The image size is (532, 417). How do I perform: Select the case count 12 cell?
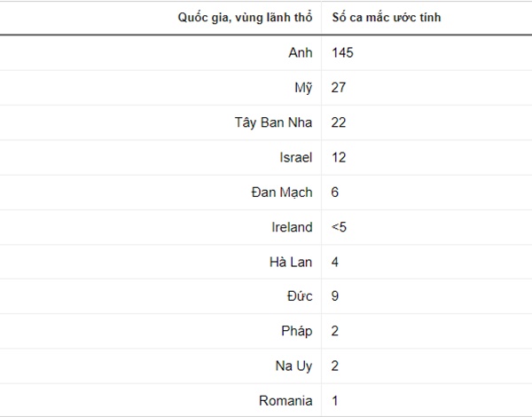click(x=339, y=157)
